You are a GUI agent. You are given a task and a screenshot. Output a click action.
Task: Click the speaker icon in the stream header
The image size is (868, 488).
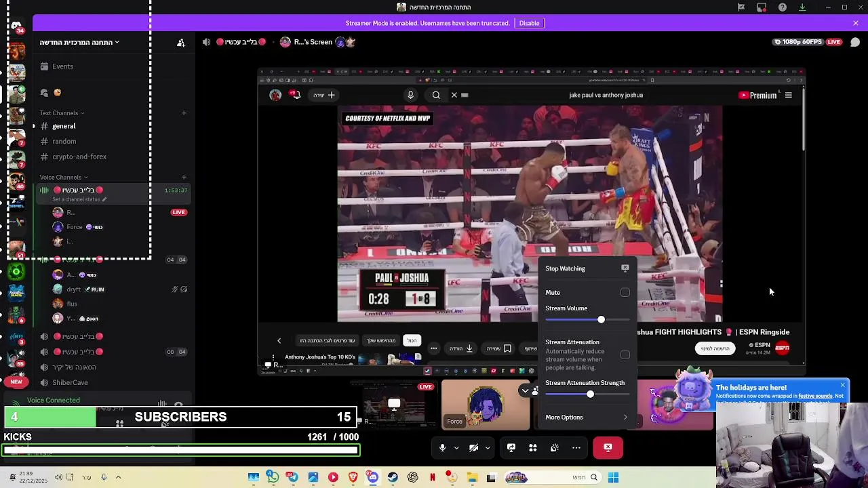coord(206,42)
